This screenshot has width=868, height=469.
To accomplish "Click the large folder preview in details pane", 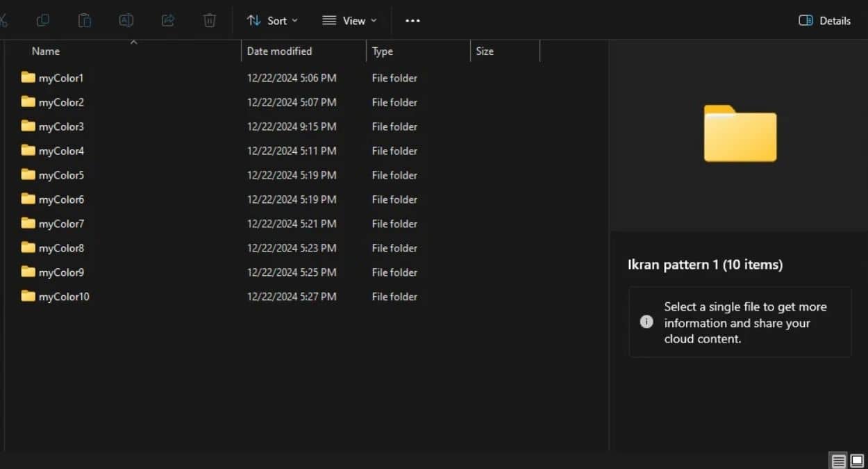I will [x=740, y=133].
